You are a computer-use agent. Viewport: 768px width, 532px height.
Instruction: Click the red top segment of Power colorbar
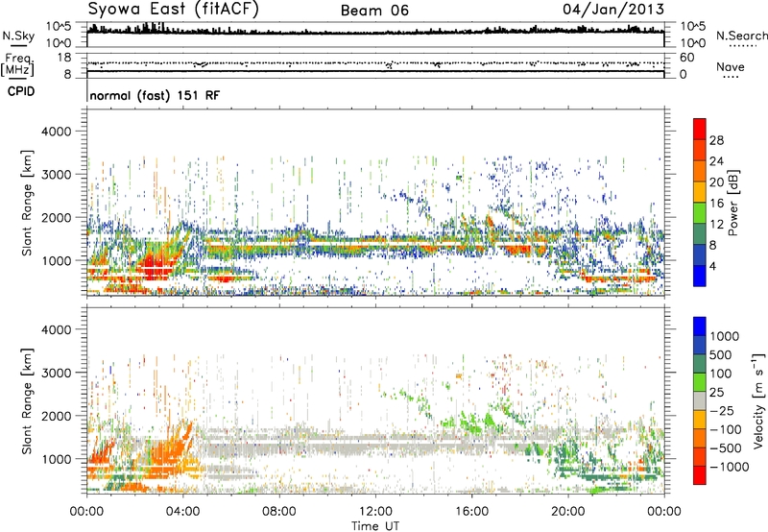700,130
